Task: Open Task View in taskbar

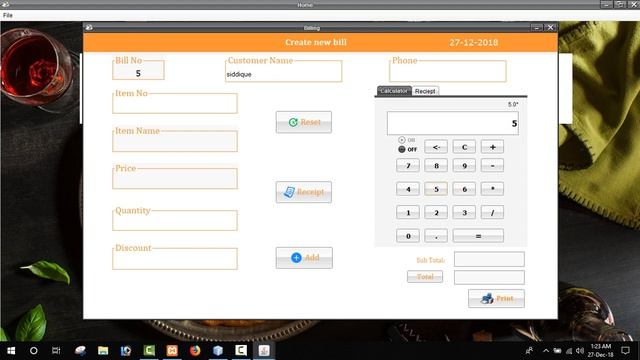Action: point(56,351)
